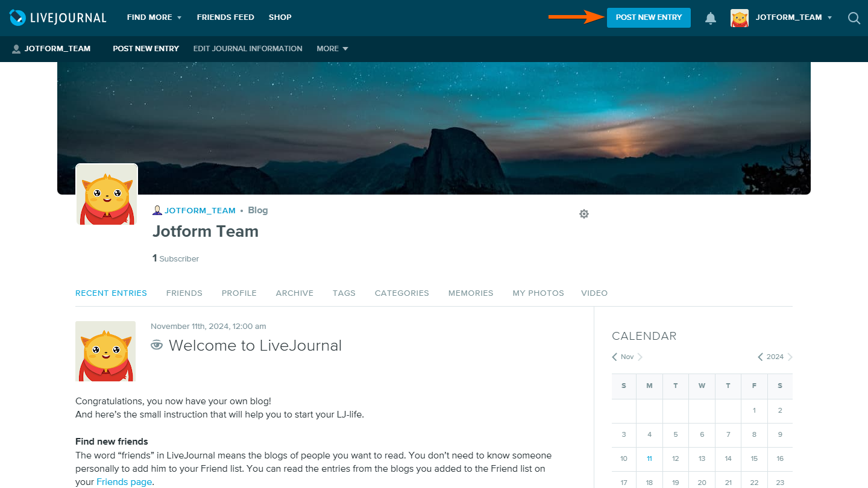
Task: Click JOTFORM_TEAM in the subnav bar
Action: (57, 49)
